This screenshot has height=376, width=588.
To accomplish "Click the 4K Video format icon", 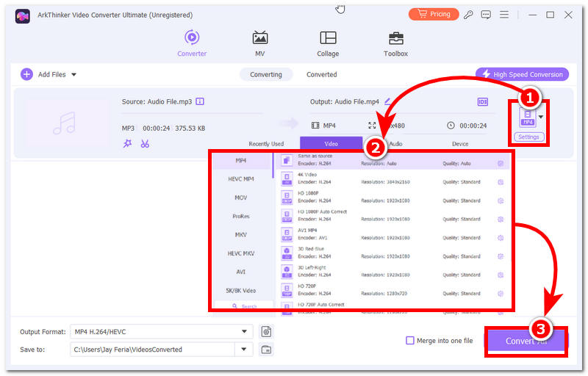I will coord(287,179).
